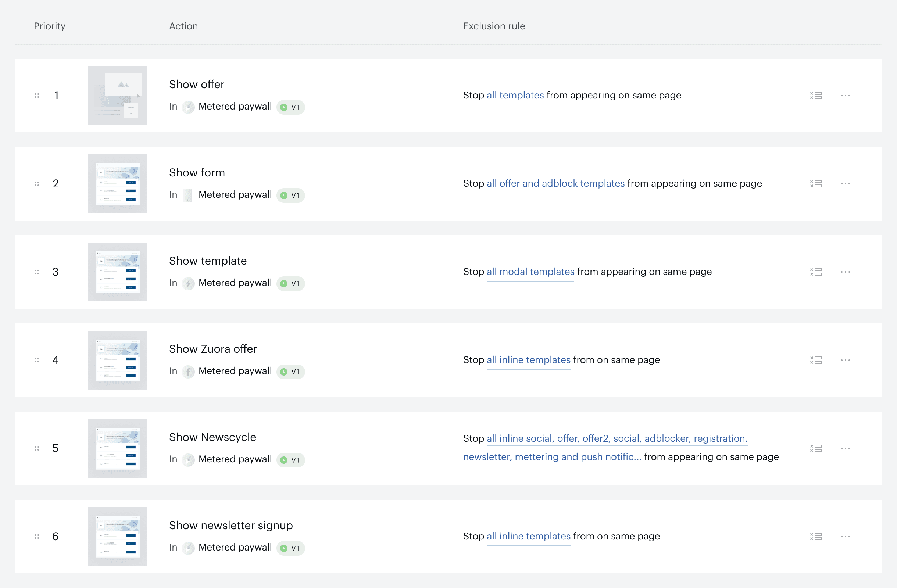Click drag handle for priority 1 row
This screenshot has height=588, width=897.
pyautogui.click(x=36, y=96)
